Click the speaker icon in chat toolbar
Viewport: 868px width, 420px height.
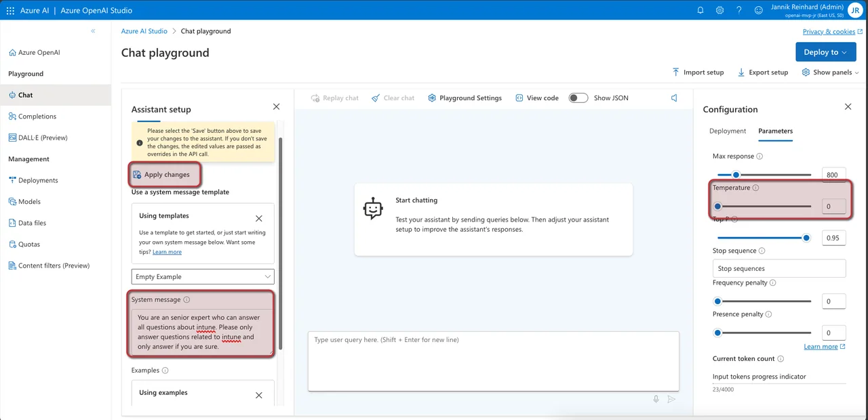pos(674,98)
